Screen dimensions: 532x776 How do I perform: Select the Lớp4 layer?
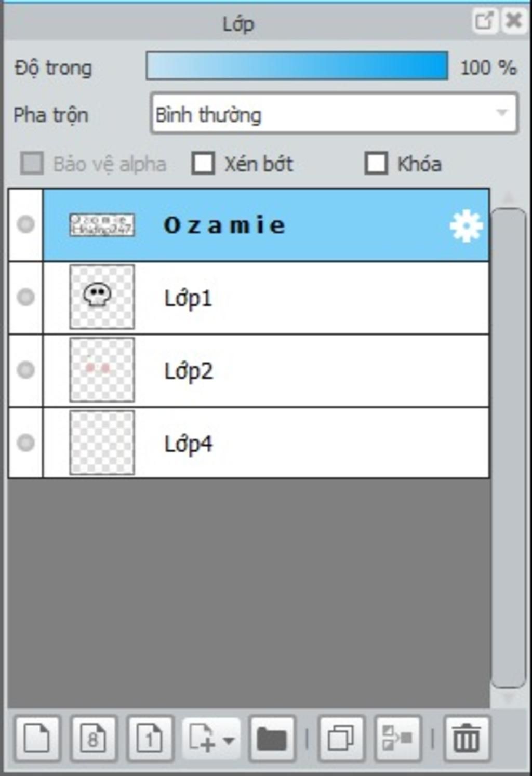tap(266, 443)
